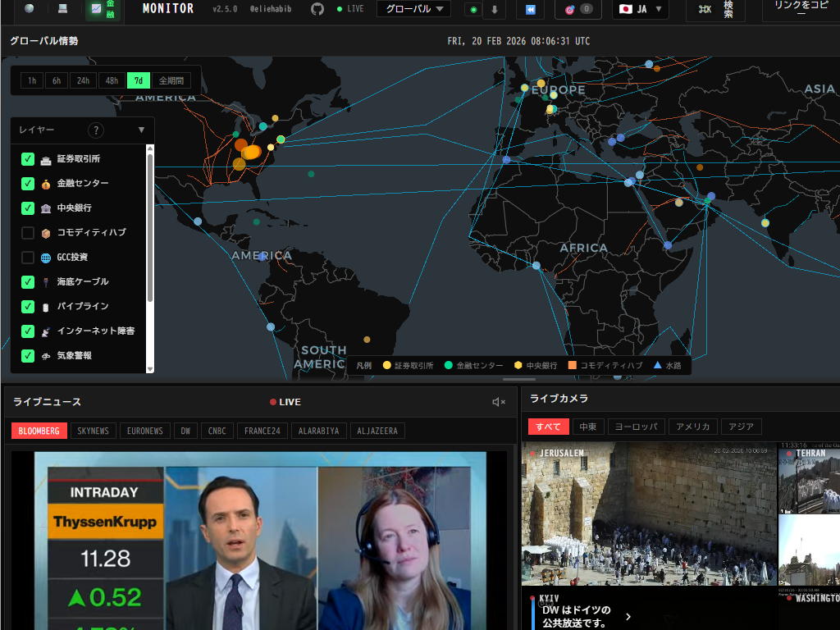Click the download arrow icon in header

point(495,9)
